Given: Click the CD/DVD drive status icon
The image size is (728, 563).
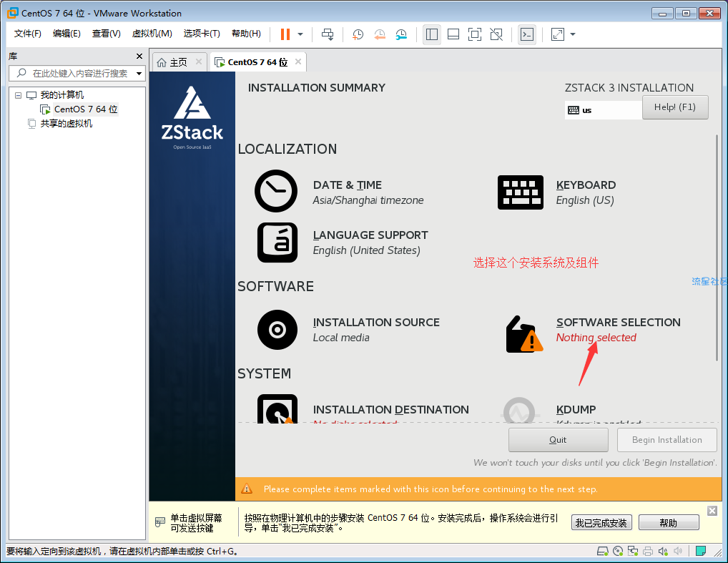Looking at the screenshot, I should 618,552.
